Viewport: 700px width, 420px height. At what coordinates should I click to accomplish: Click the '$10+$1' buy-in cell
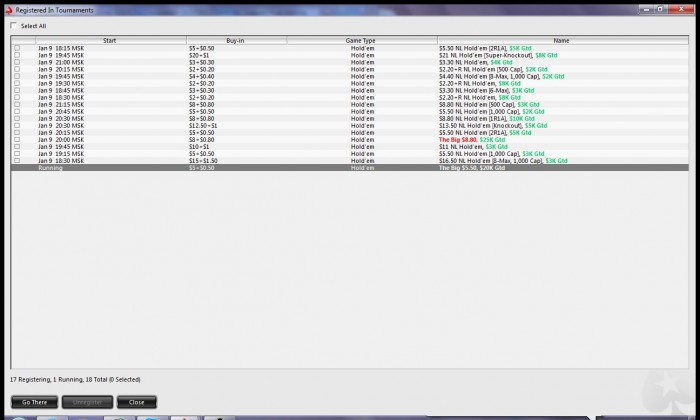[x=199, y=146]
